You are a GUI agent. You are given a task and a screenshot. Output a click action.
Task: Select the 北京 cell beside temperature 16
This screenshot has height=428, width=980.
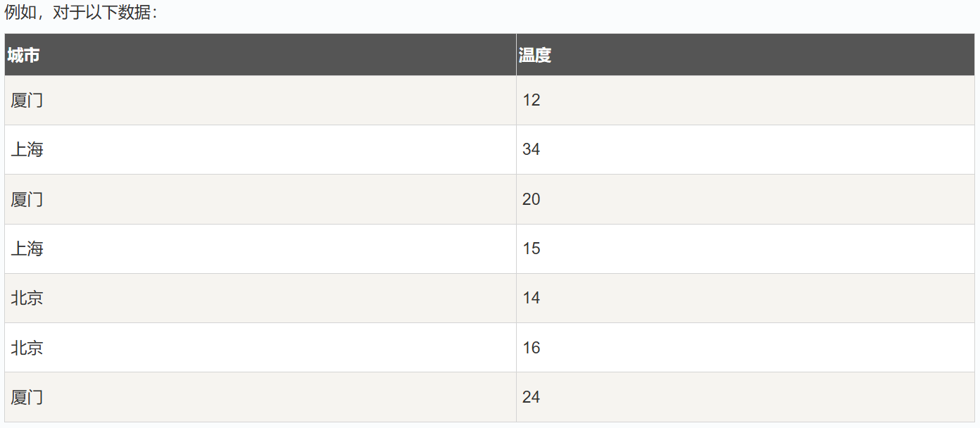[260, 348]
